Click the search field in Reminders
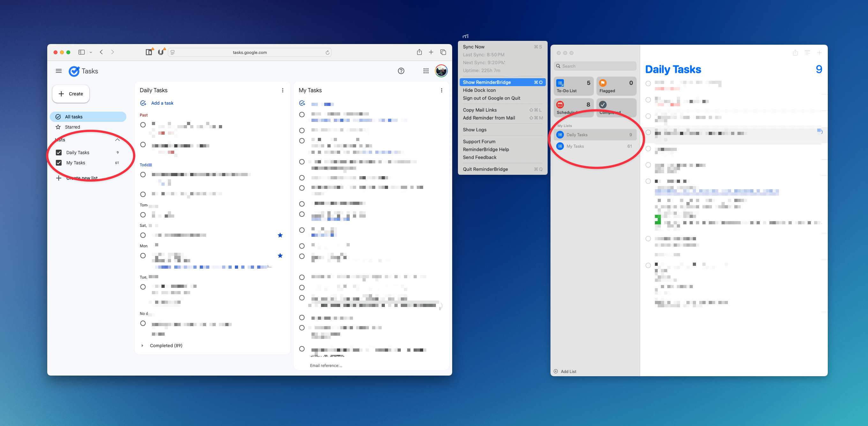The image size is (868, 426). coord(595,66)
